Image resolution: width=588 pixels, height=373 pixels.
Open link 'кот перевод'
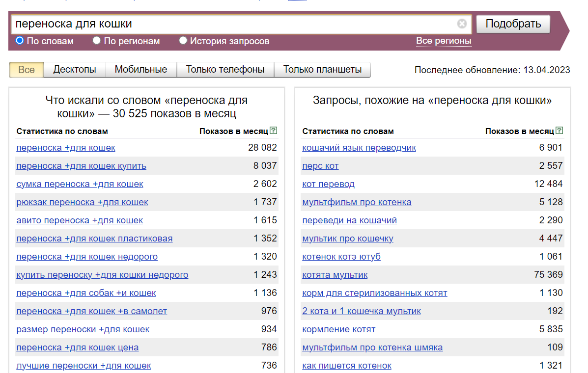(x=328, y=184)
